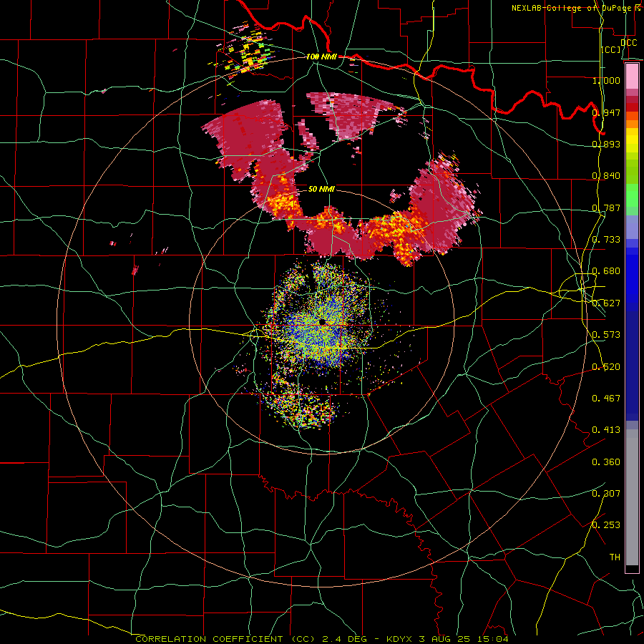
Task: Click the 0.307 scale value
Action: [x=606, y=493]
